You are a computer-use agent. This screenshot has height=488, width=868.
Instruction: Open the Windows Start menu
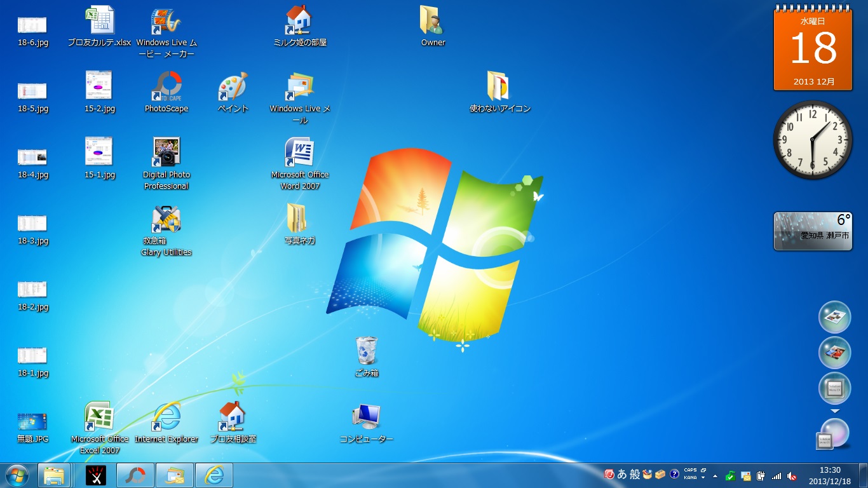17,475
